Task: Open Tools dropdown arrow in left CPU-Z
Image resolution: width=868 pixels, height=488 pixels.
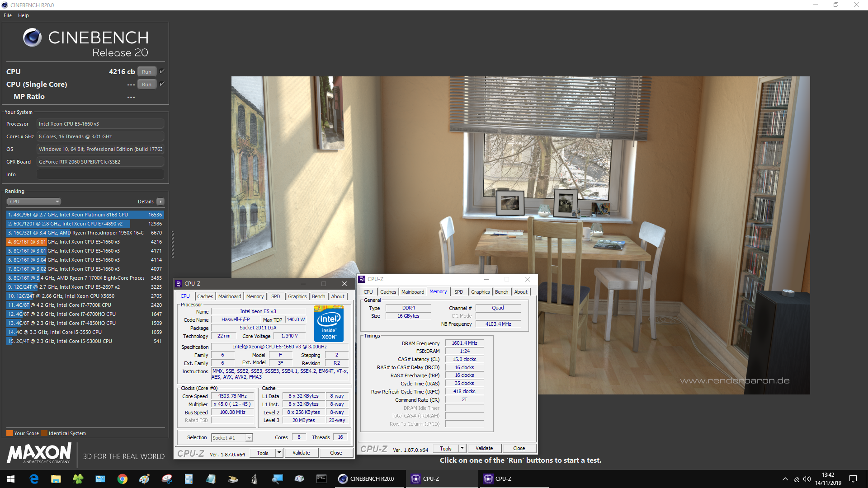Action: 279,453
